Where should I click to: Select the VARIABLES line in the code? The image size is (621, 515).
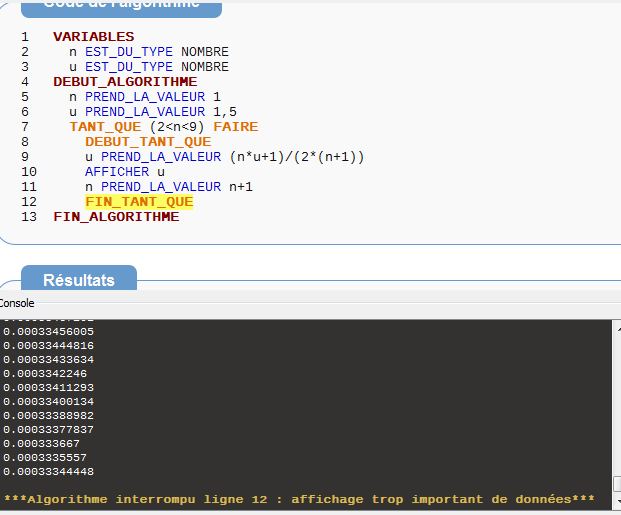pyautogui.click(x=93, y=37)
